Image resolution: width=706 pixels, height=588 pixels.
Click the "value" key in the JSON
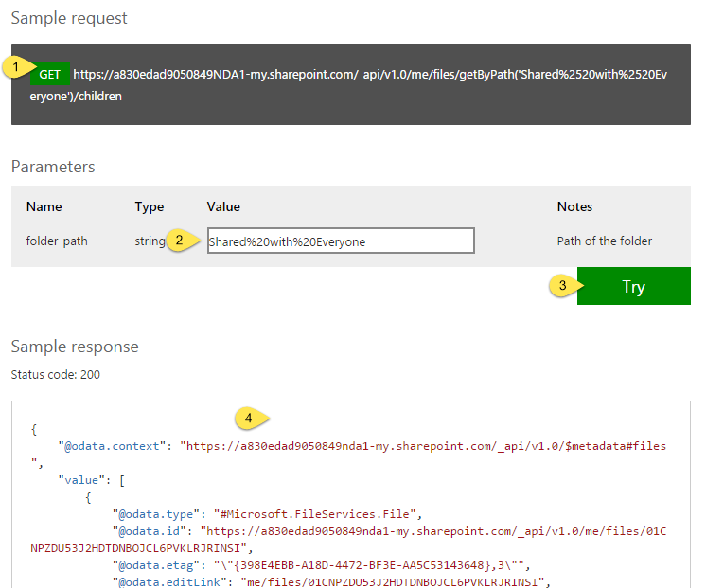click(81, 480)
